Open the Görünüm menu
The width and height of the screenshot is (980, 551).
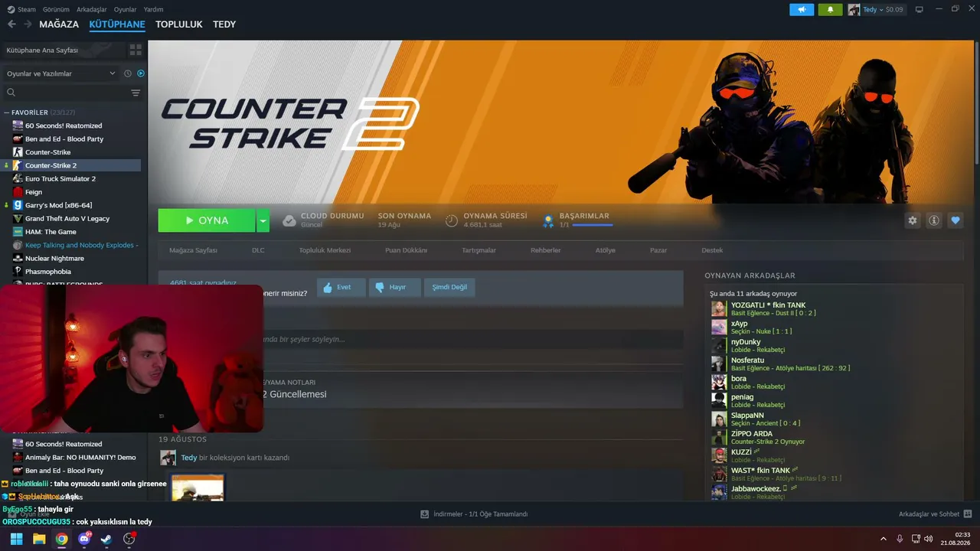coord(57,9)
